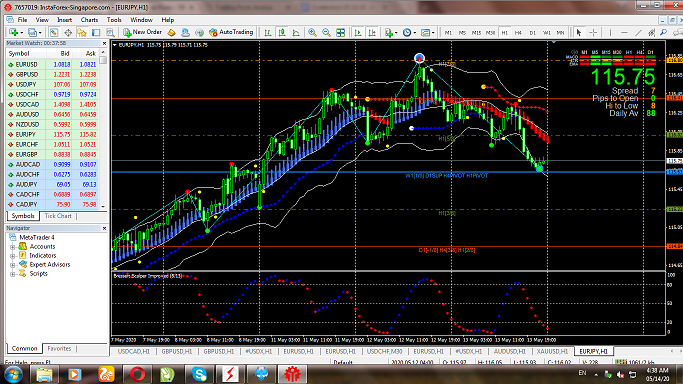Screen dimensions: 683x384
Task: Open the Profiles dropdown arrow
Action: pos(40,33)
